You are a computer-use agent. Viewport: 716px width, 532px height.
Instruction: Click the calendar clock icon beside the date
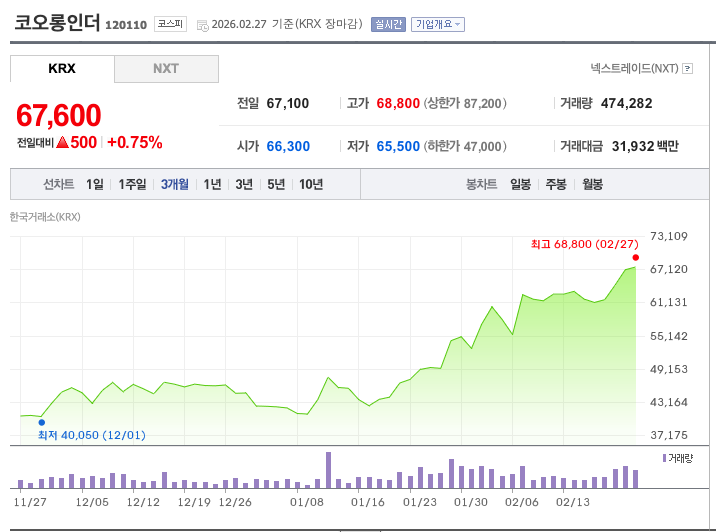point(202,26)
